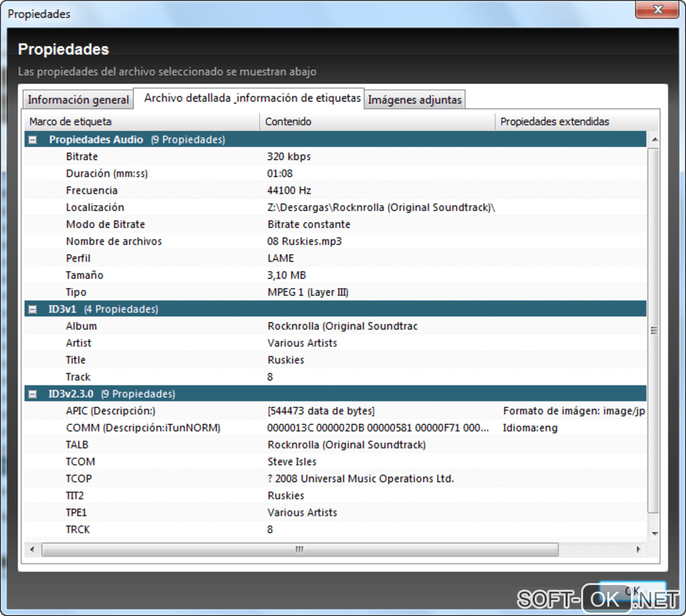Select the Modo de Bitrate row

[335, 225]
